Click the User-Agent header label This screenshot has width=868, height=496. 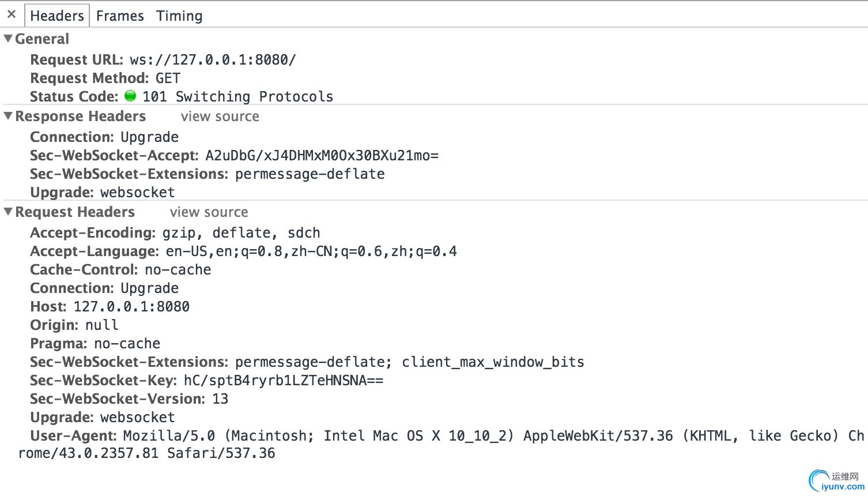click(x=74, y=436)
